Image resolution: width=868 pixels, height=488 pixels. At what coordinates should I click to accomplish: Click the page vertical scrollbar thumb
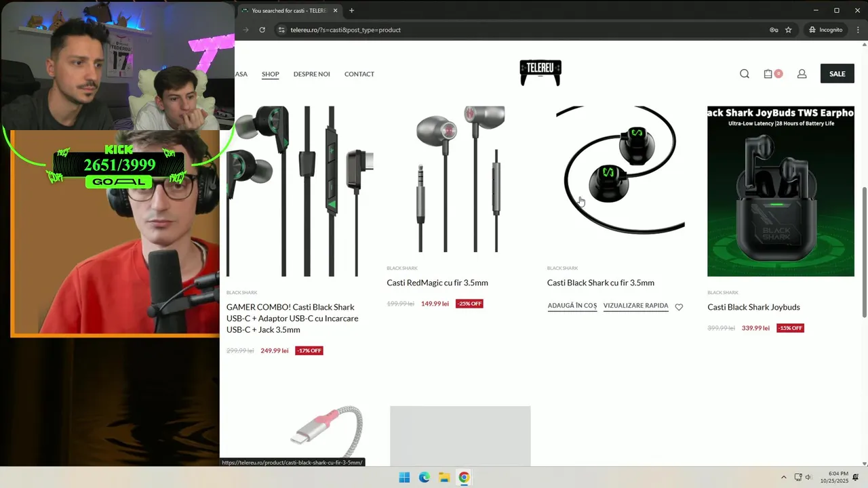864,251
